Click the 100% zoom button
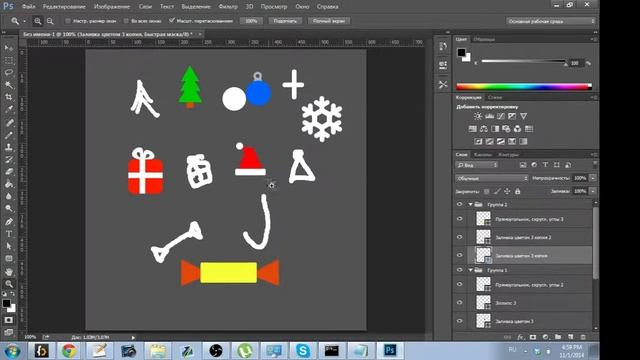The width and height of the screenshot is (640, 360). click(251, 21)
